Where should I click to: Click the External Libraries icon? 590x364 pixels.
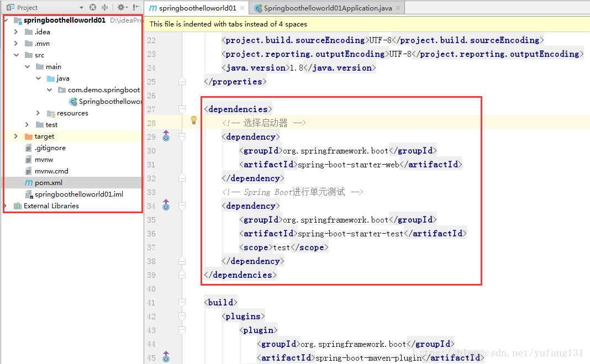[17, 205]
